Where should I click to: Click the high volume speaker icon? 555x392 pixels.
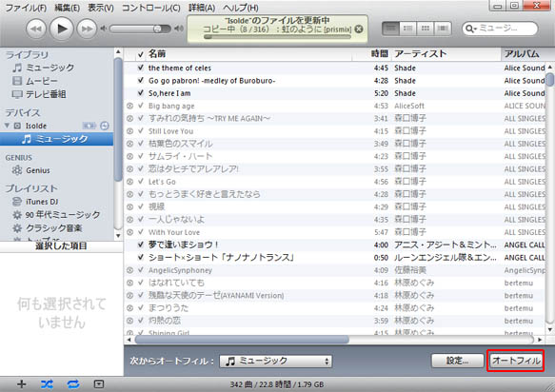179,29
